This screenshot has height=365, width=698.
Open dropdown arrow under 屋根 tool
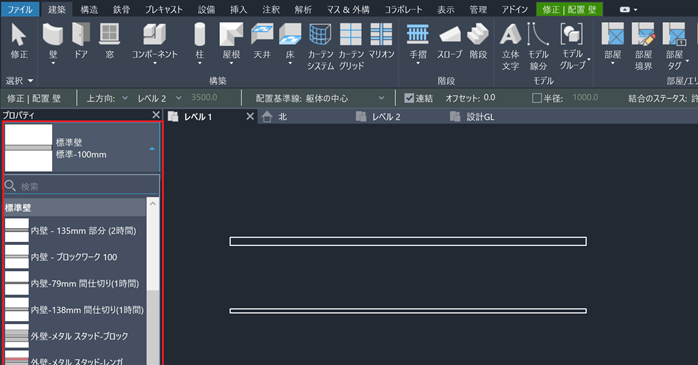pos(231,63)
